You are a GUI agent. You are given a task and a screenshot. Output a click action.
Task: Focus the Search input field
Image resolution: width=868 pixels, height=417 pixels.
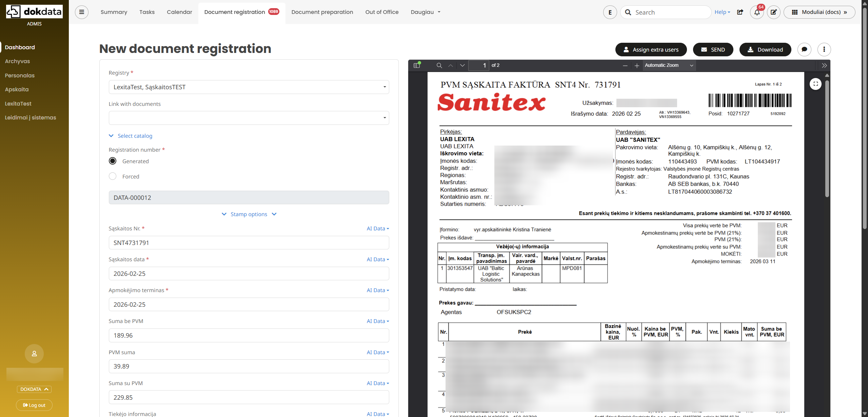click(666, 12)
